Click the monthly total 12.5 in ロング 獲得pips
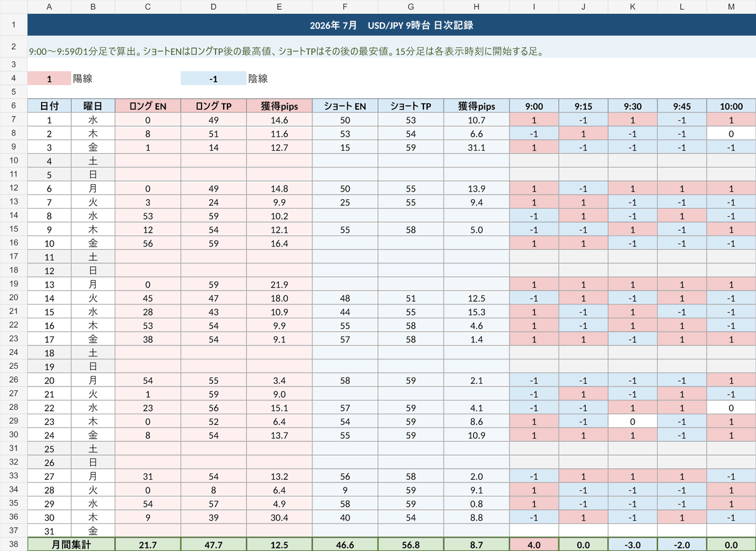Viewport: 756px width, 551px height. pyautogui.click(x=279, y=544)
